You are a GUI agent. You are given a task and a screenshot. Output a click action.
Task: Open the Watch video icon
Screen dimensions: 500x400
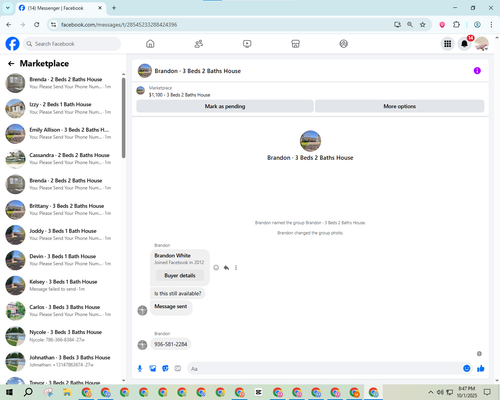tap(247, 44)
